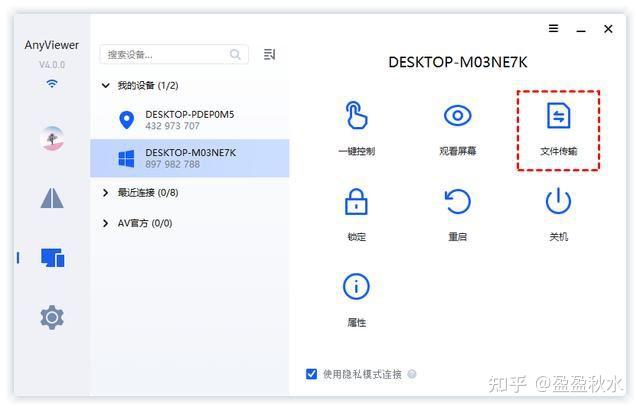Click the DESKTOP-M03NE7K title heading
The width and height of the screenshot is (640, 410).
coord(458,62)
